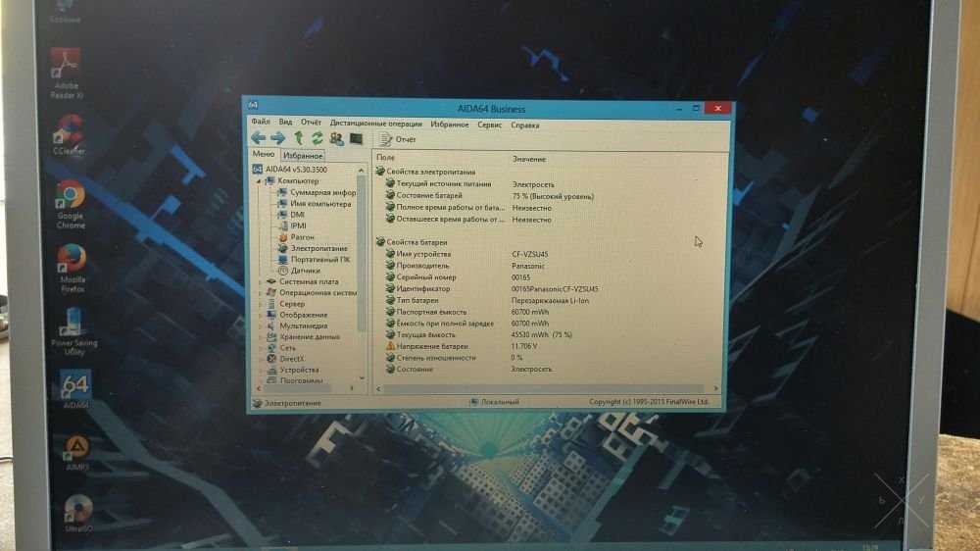Expand the DirectX tree node
980x551 pixels.
tap(260, 359)
